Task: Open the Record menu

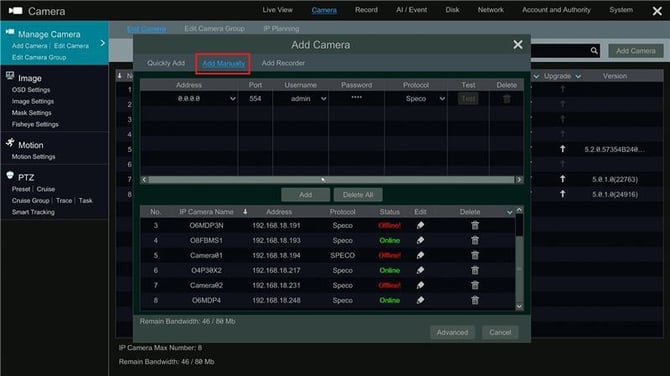Action: point(366,10)
